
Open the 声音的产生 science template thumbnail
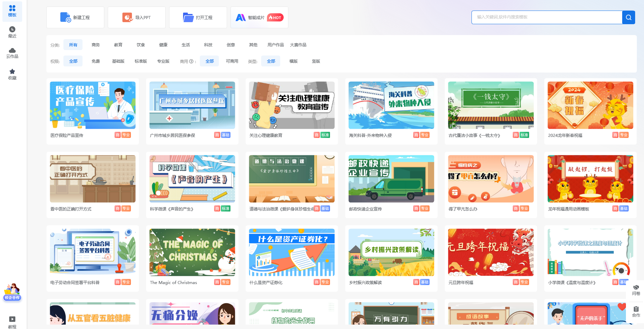point(192,179)
